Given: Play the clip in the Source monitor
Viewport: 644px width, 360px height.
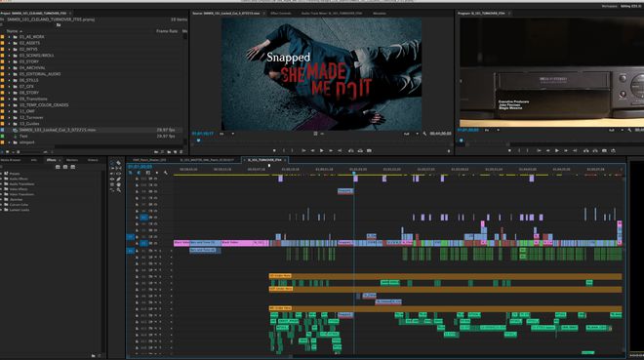Looking at the screenshot, I should click(322, 150).
